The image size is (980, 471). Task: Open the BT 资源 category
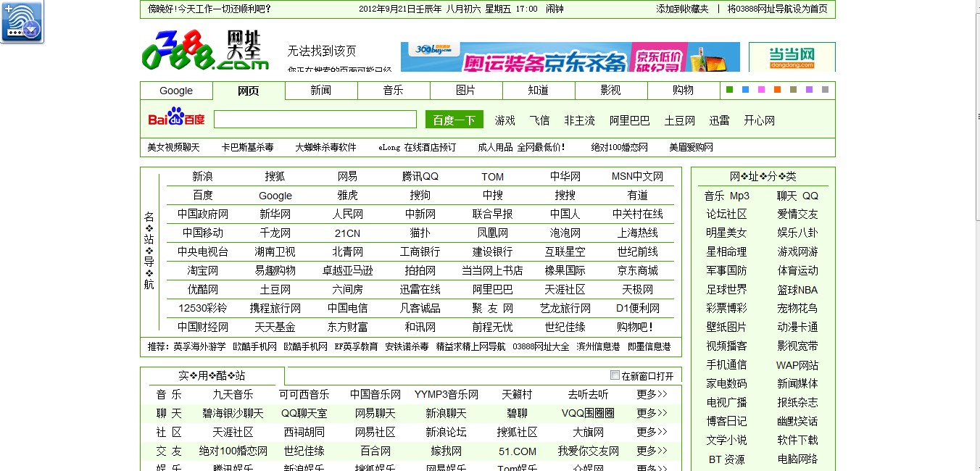[727, 460]
